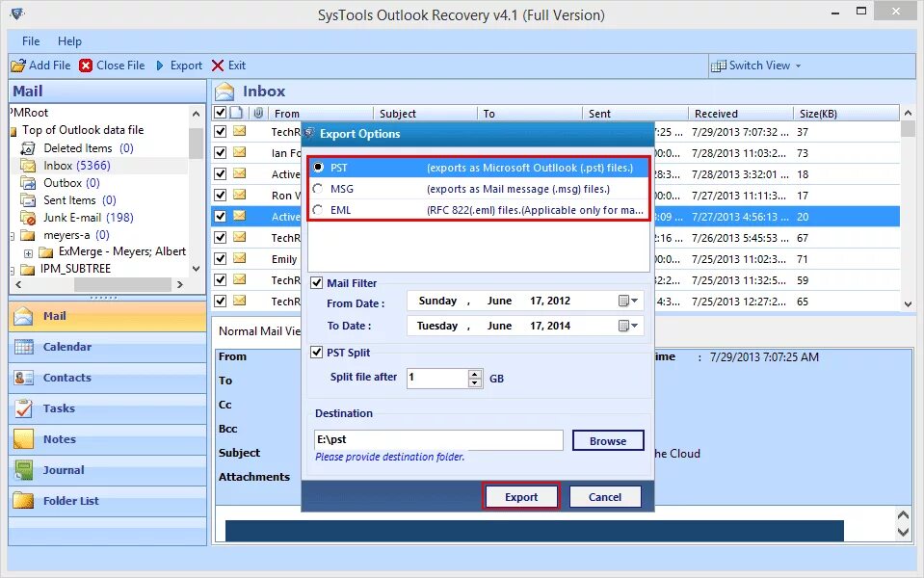Click the Export button in dialog
Viewport: 924px width, 578px height.
521,497
